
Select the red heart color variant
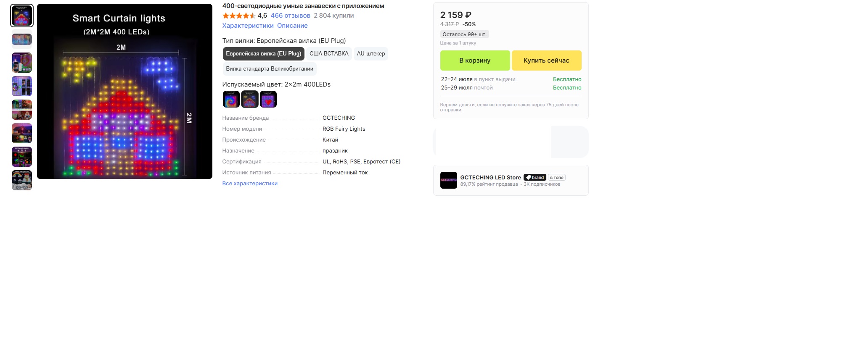point(268,99)
